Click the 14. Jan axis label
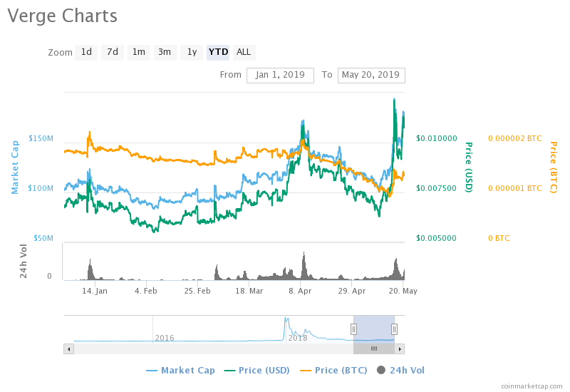The image size is (570, 392). point(95,291)
